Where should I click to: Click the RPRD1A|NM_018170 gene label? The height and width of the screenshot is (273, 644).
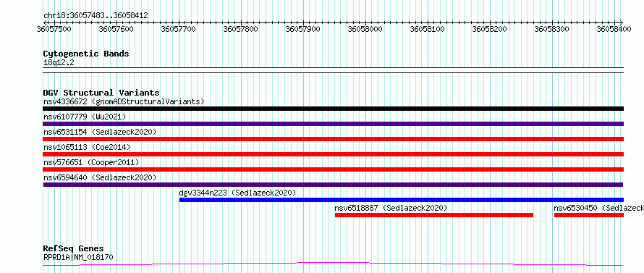tap(78, 257)
